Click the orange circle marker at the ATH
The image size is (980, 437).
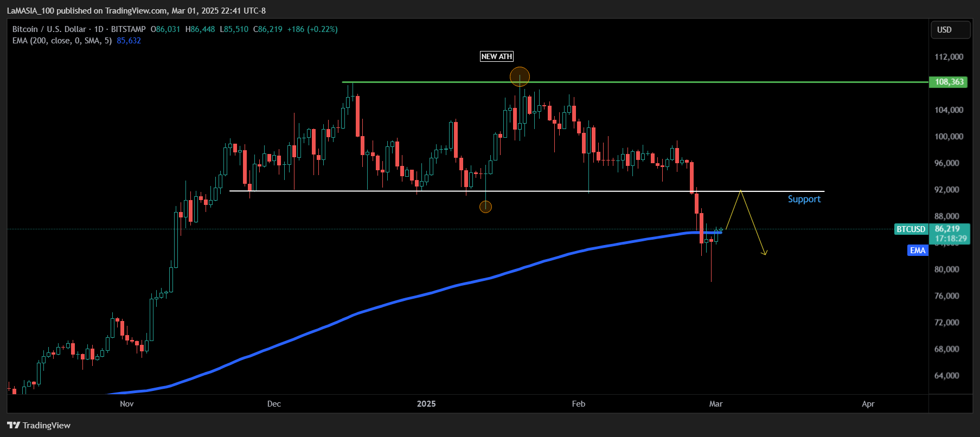click(520, 77)
